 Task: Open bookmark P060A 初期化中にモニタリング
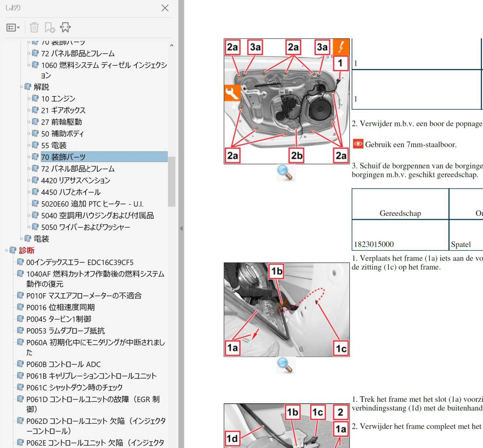(x=95, y=347)
